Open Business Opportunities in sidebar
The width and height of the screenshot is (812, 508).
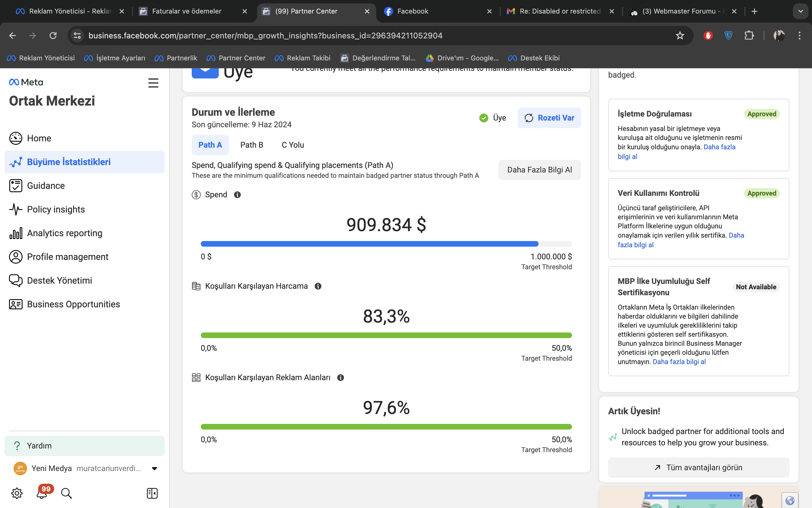(85, 304)
